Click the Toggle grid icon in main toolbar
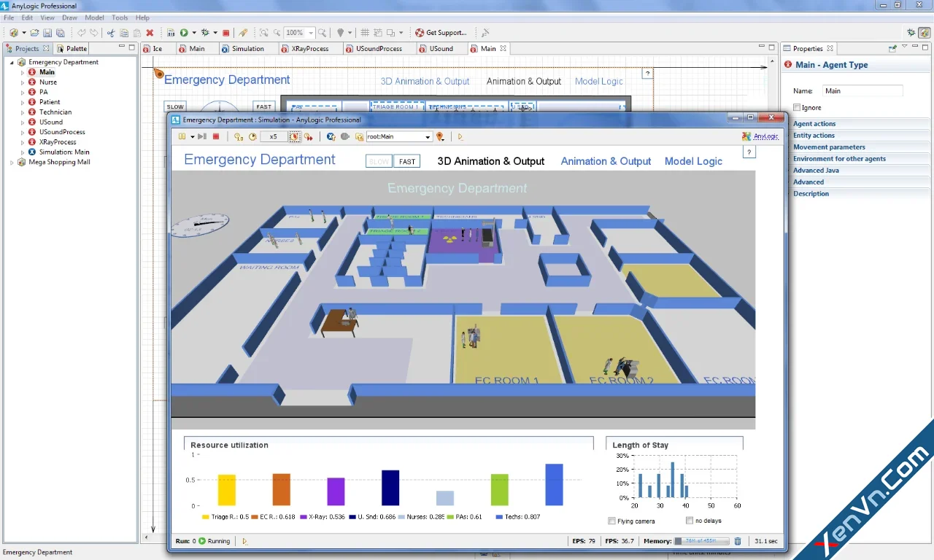 click(364, 33)
